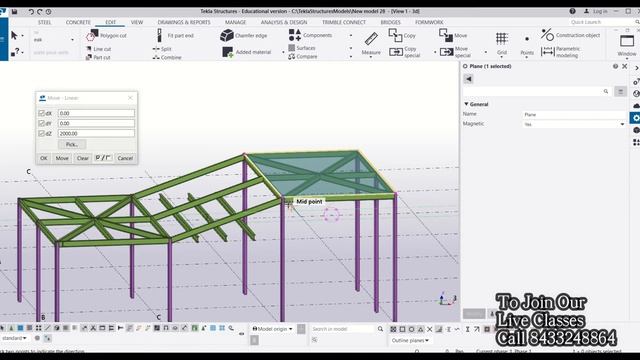Select the Polygon cut tool
Image resolution: width=640 pixels, height=360 pixels.
[106, 36]
